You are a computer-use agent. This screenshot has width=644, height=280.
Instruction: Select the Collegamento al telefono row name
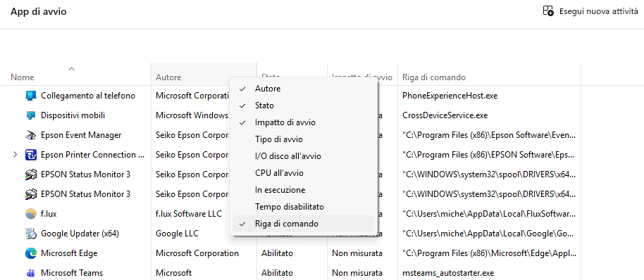[88, 96]
